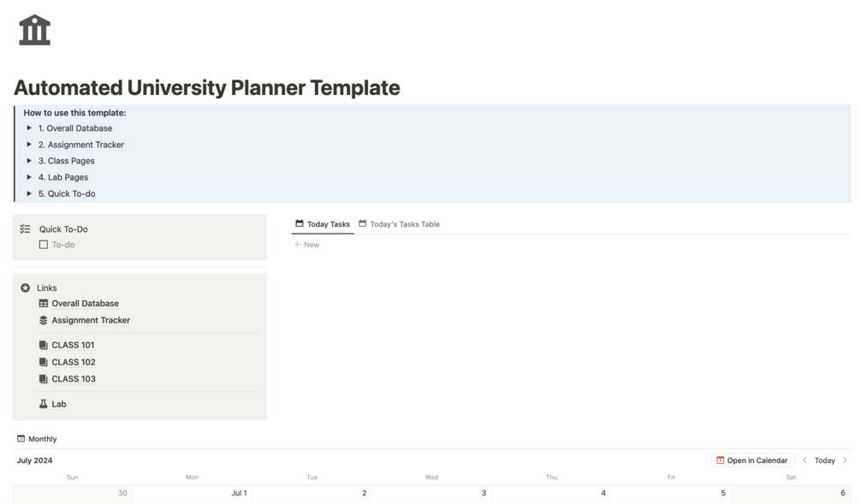
Task: Check the To-do checkbox
Action: tap(44, 245)
